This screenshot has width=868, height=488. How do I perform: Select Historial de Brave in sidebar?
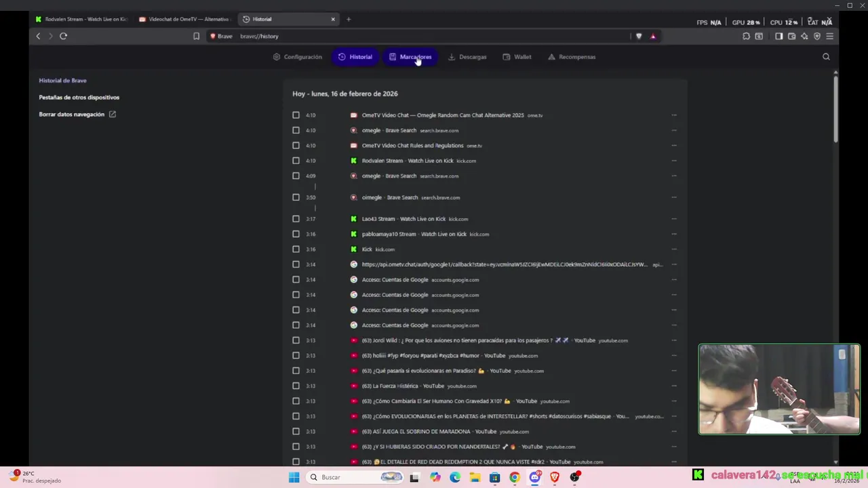[x=62, y=81]
